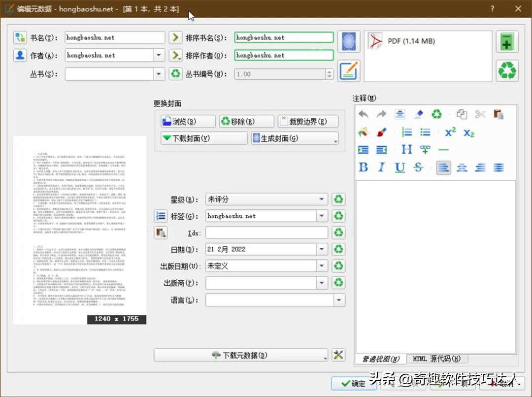The height and width of the screenshot is (397, 532).
Task: Click the swap title and author icon
Action: (20, 37)
